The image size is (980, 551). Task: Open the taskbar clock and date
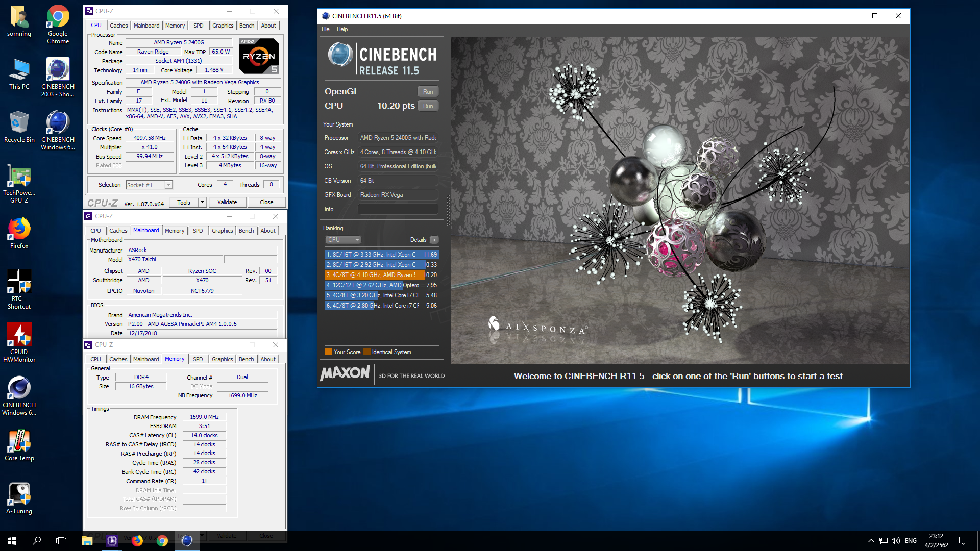936,541
